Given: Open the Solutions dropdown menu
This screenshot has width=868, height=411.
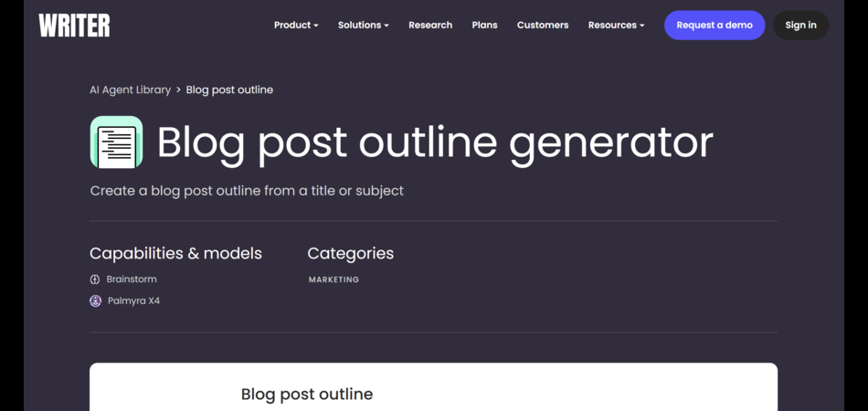Looking at the screenshot, I should (x=363, y=26).
